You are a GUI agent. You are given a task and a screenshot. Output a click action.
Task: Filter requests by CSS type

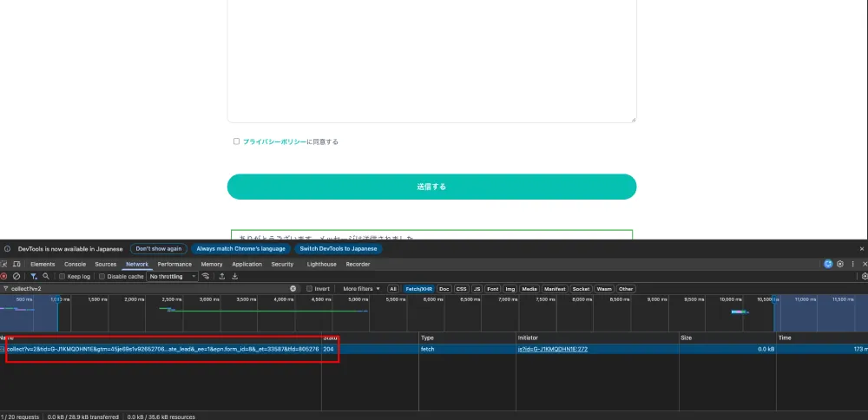click(461, 289)
